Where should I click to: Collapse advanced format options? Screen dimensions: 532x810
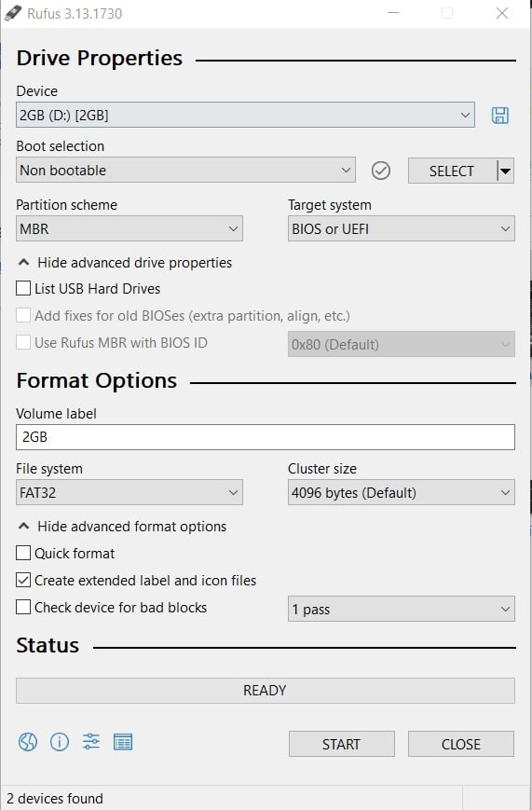pos(122,527)
